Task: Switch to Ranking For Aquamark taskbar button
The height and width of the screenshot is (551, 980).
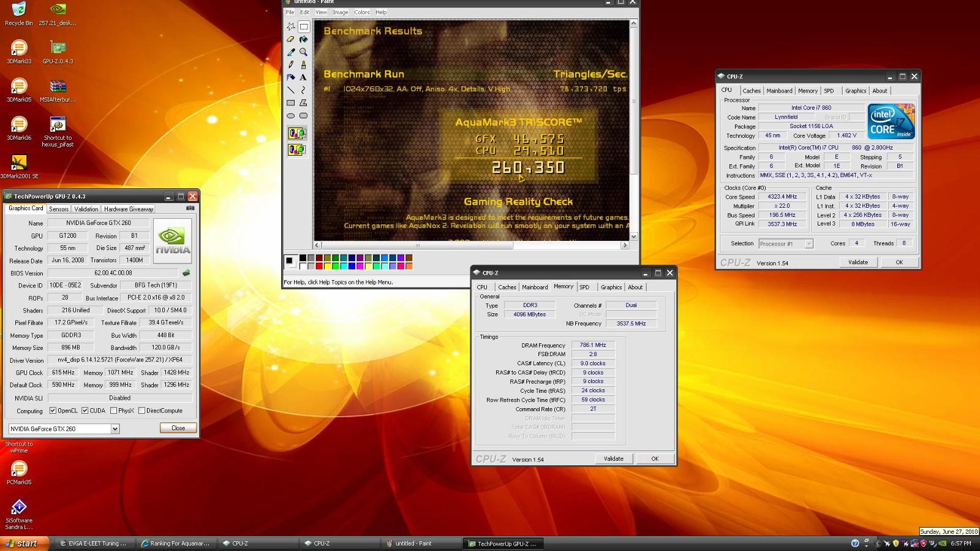Action: [176, 543]
